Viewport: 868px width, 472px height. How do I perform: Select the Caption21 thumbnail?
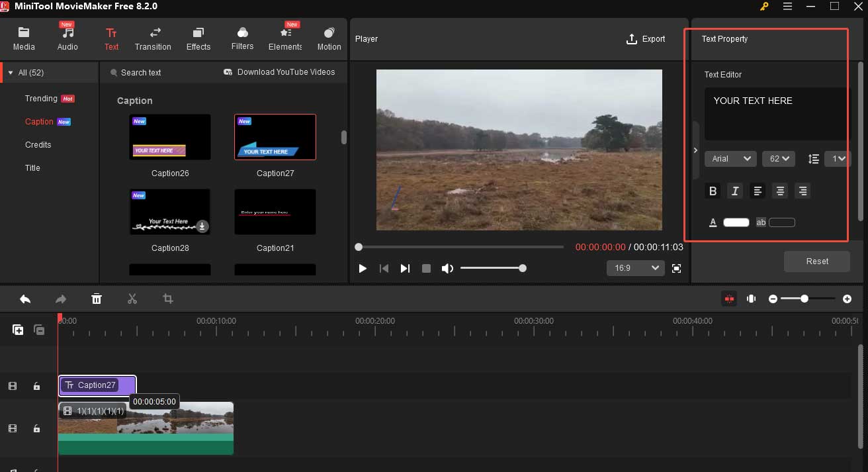275,212
